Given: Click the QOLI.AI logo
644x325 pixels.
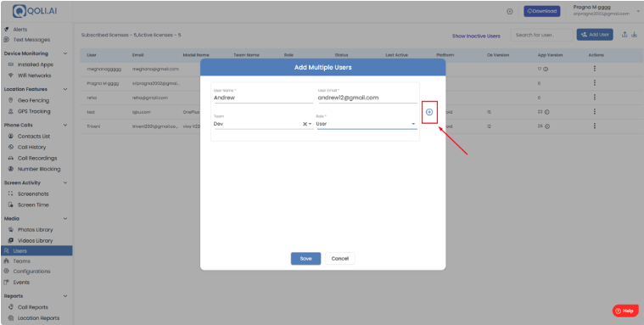Looking at the screenshot, I should click(35, 11).
